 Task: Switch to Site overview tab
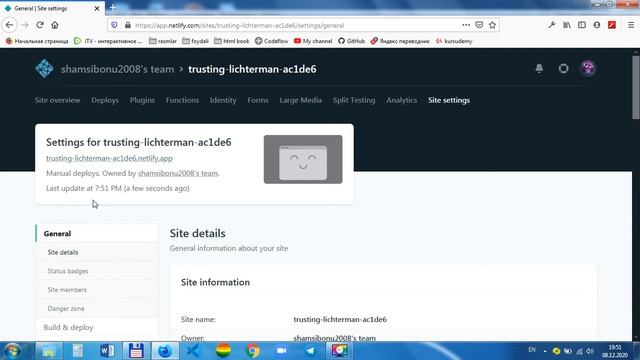pos(57,100)
